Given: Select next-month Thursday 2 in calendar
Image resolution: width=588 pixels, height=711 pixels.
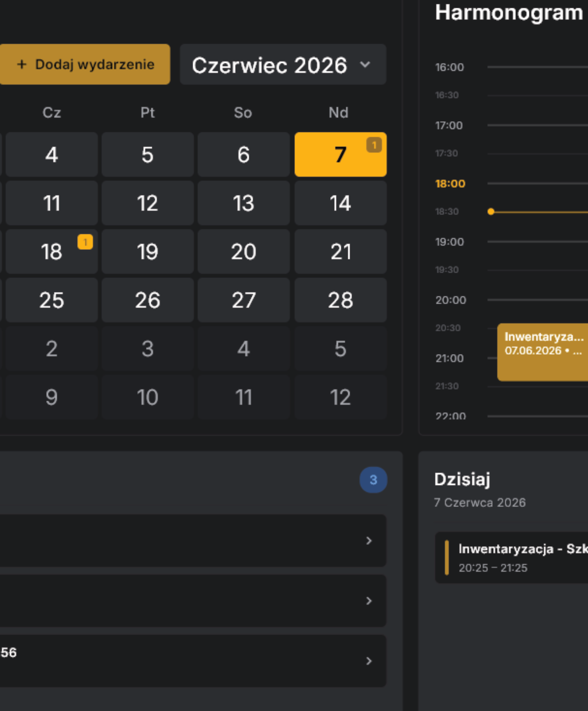Looking at the screenshot, I should [x=52, y=349].
